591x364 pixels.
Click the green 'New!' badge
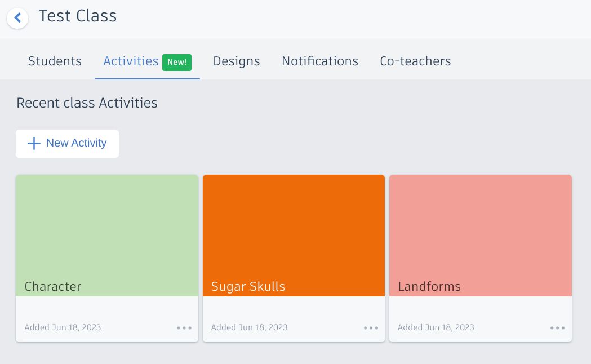click(x=177, y=62)
